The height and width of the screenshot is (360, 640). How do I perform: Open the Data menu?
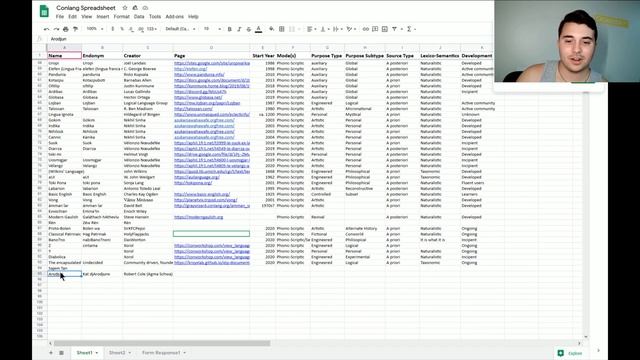tap(139, 17)
